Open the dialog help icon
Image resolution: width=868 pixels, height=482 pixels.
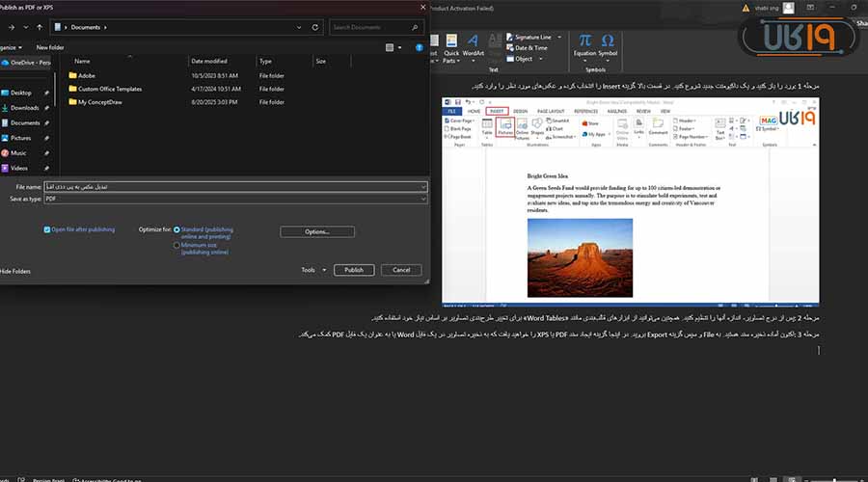tap(420, 46)
